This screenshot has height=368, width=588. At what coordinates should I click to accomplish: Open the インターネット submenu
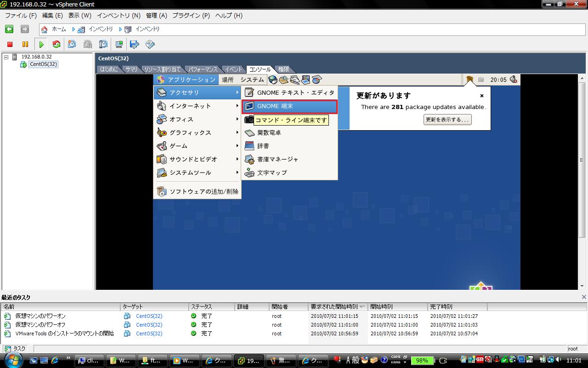click(197, 106)
